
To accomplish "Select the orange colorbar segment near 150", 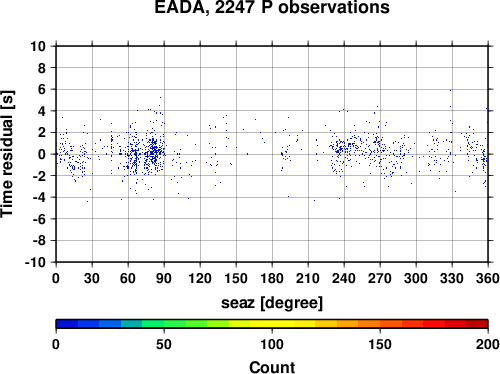I will click(369, 324).
